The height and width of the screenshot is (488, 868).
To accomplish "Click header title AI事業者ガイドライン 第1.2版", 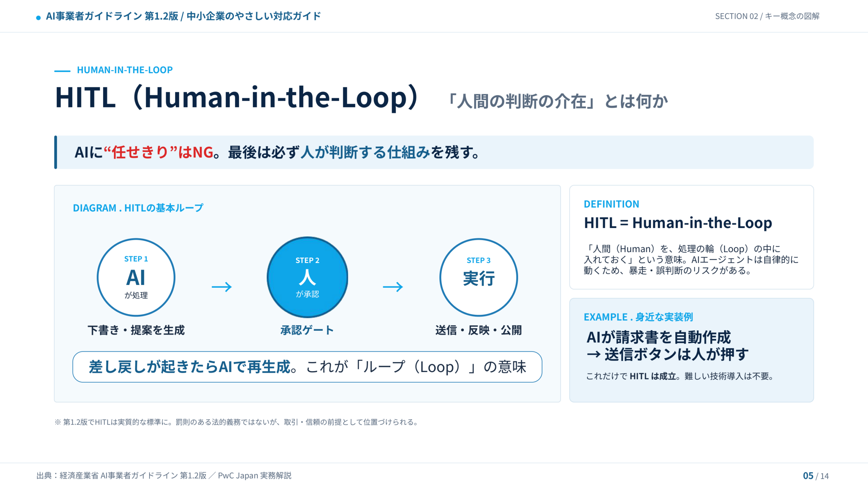I will pos(112,16).
